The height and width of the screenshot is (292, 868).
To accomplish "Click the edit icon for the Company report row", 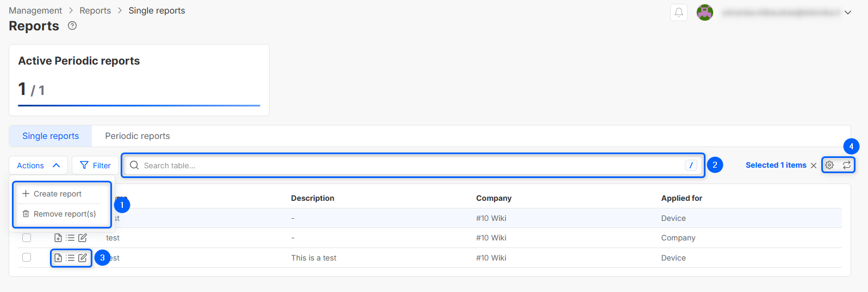I will 83,238.
